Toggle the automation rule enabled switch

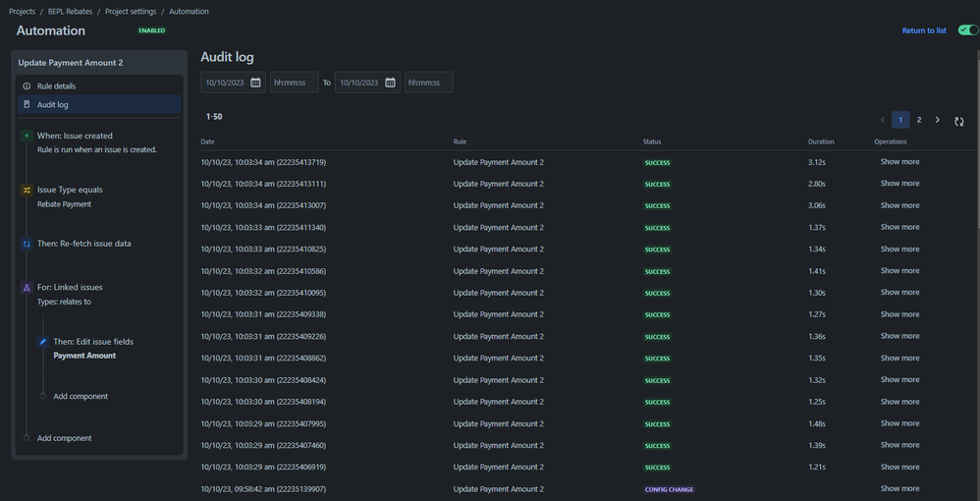tap(968, 30)
